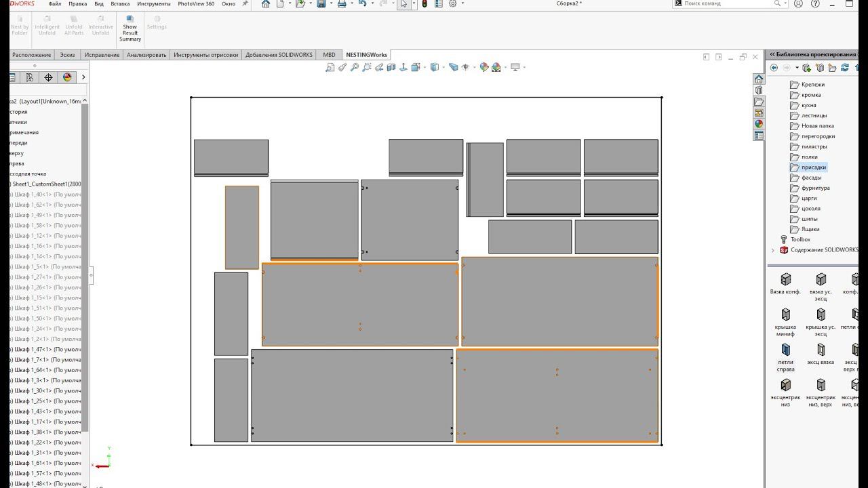This screenshot has width=868, height=488.
Task: Click the Open document icon
Action: [x=300, y=3]
